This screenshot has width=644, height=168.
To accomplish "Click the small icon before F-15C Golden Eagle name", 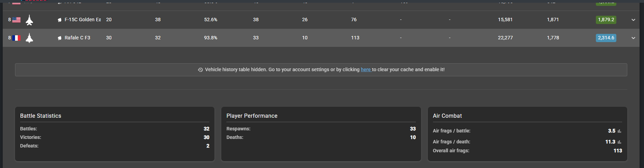I will coord(59,20).
